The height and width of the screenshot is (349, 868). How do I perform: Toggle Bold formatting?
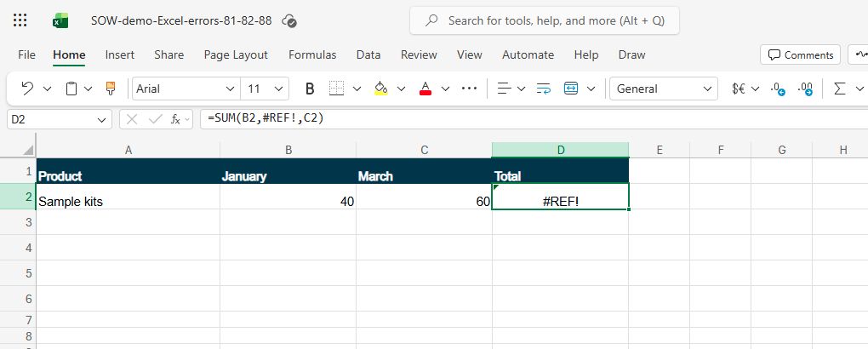310,89
